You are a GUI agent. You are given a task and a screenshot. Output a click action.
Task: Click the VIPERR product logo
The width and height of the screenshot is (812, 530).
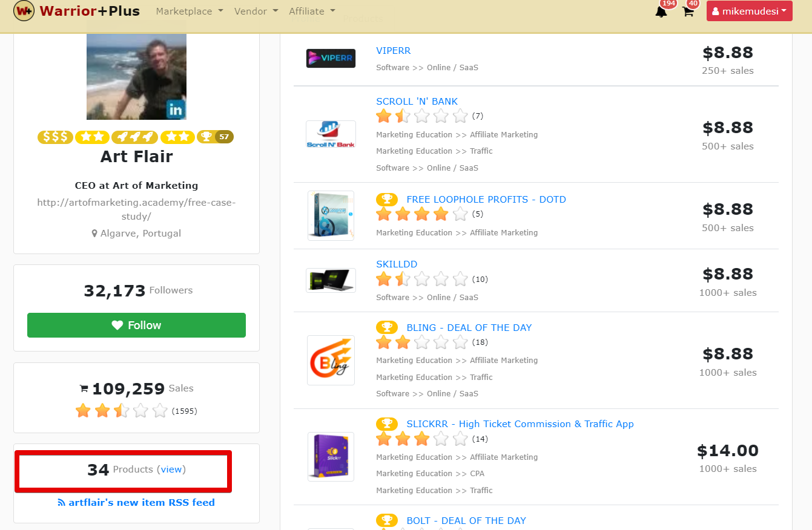(x=331, y=58)
